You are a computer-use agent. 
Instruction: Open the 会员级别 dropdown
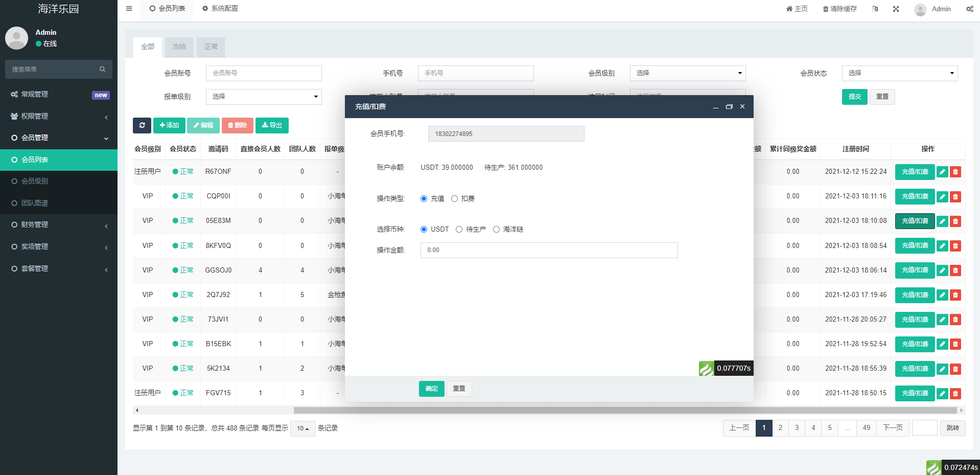687,73
